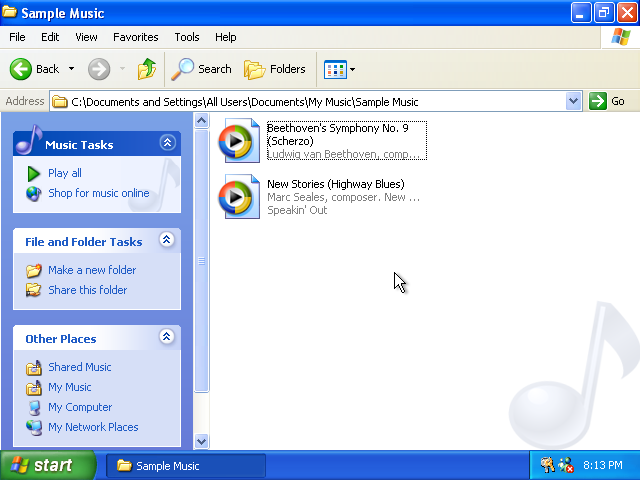Click the Share this folder icon

pyautogui.click(x=33, y=290)
